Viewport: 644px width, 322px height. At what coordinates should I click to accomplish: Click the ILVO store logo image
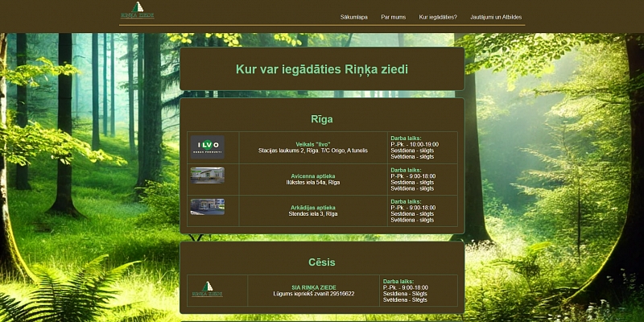(x=208, y=146)
